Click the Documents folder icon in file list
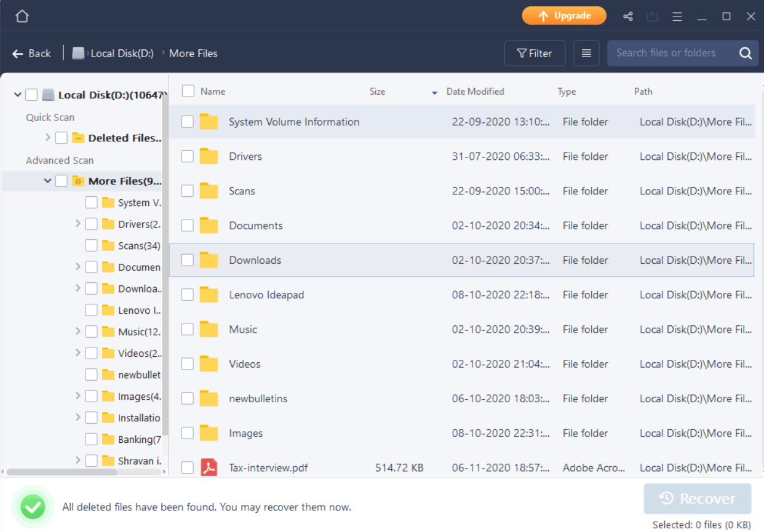Screen dimensions: 764x532 coord(209,226)
